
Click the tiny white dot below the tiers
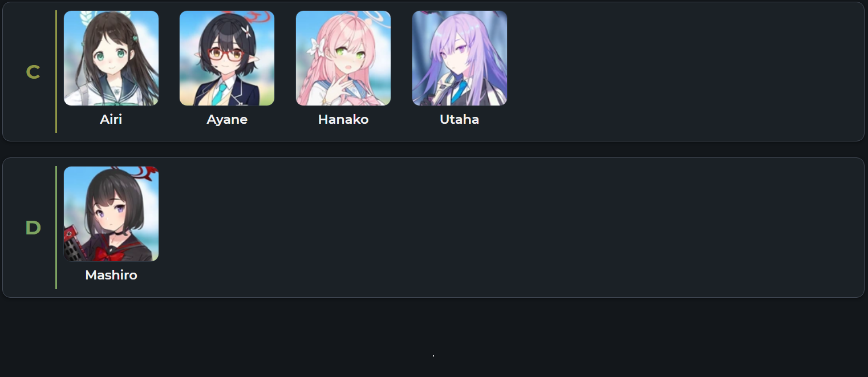[433, 356]
